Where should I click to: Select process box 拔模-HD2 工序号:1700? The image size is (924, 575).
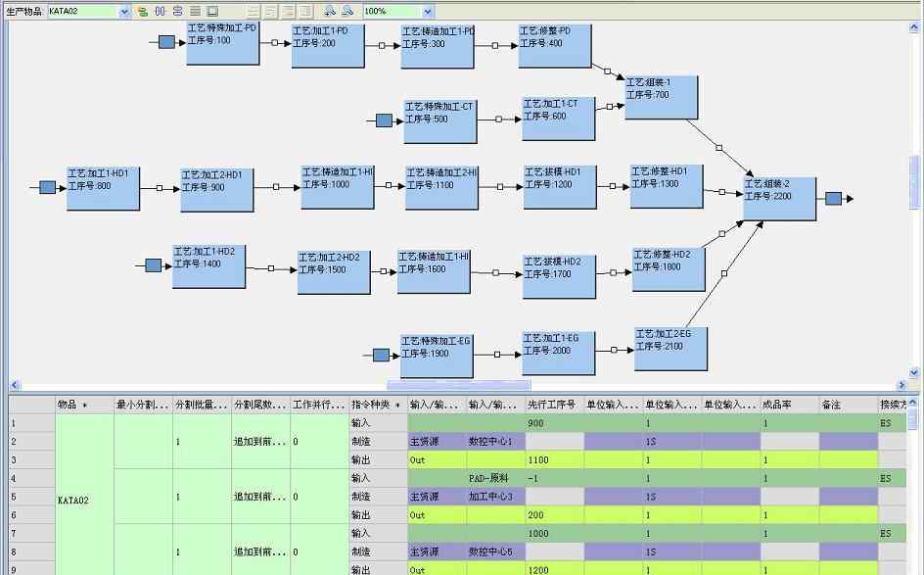559,276
